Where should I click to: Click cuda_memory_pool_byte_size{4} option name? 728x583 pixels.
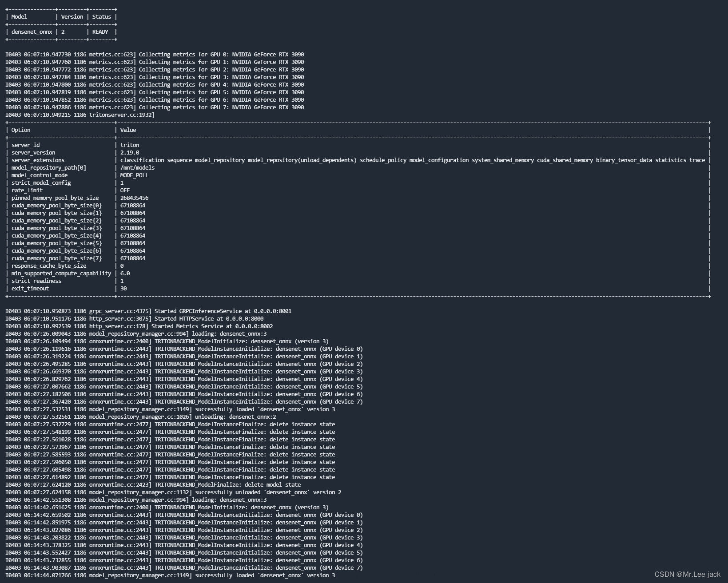coord(56,236)
